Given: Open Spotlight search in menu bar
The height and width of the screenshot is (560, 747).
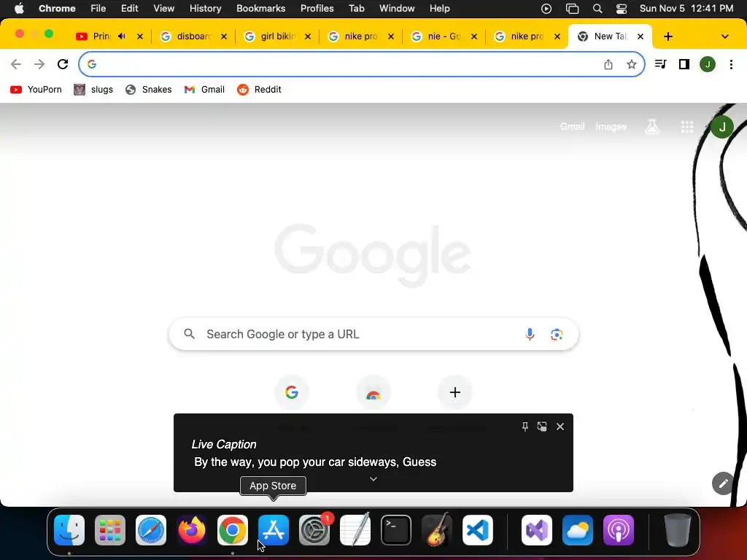Looking at the screenshot, I should 597,9.
